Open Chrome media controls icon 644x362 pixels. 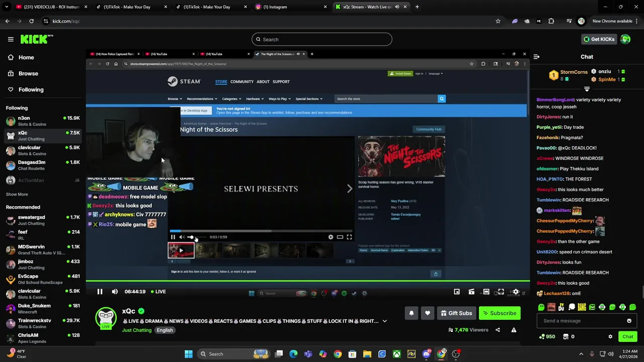point(569,21)
